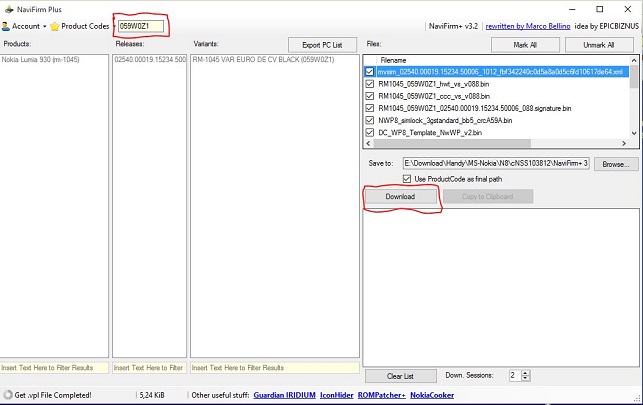Open the Guardian IRIDIUM link
Viewport: 643px width, 405px height.
285,395
